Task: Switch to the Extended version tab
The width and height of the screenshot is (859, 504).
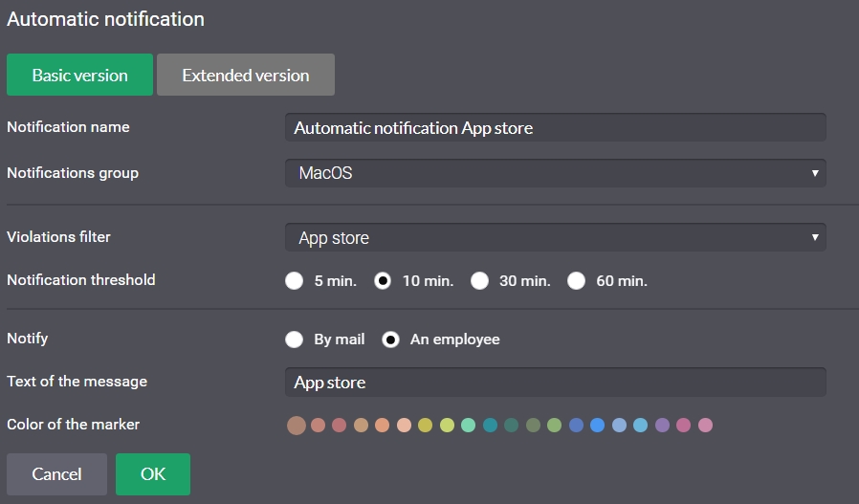Action: point(246,75)
